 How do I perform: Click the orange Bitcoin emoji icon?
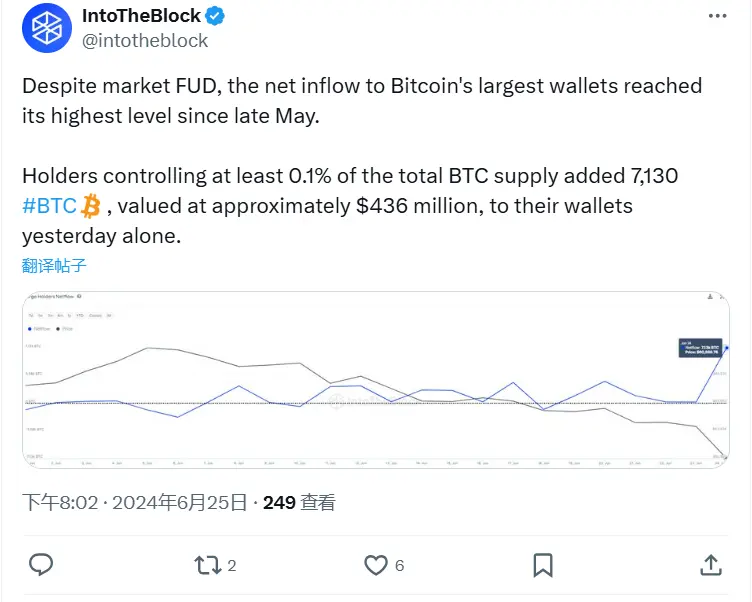point(92,206)
